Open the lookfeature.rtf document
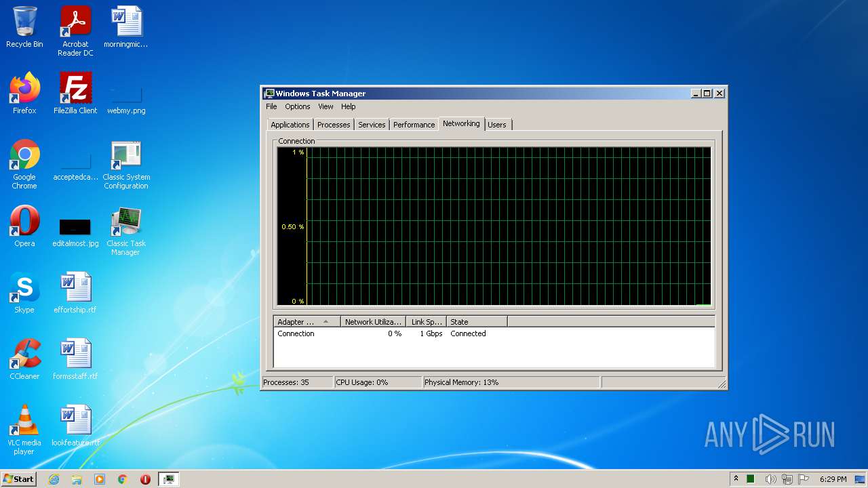 pos(75,426)
